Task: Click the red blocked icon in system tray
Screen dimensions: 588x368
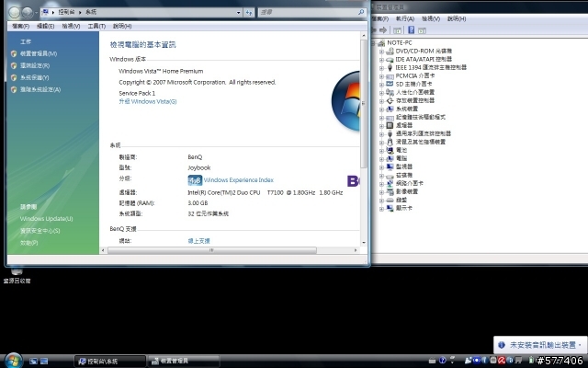Action: click(502, 361)
